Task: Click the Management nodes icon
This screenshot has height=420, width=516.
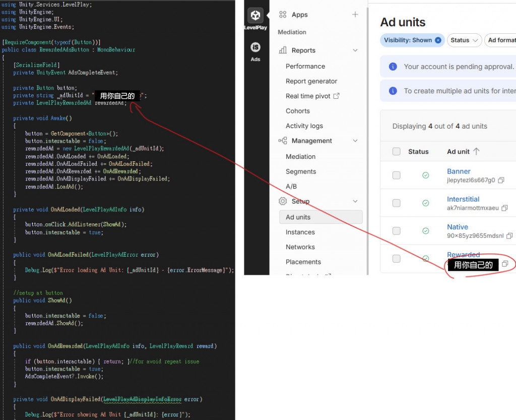Action: point(283,141)
